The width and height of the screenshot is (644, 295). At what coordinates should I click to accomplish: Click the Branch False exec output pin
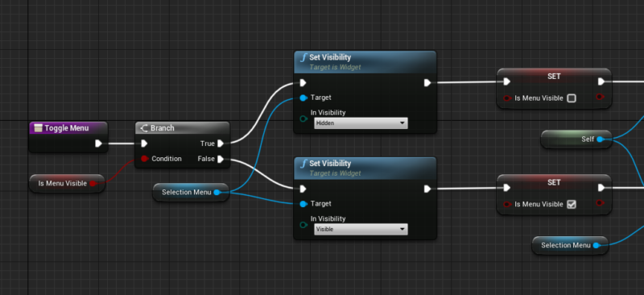point(221,159)
